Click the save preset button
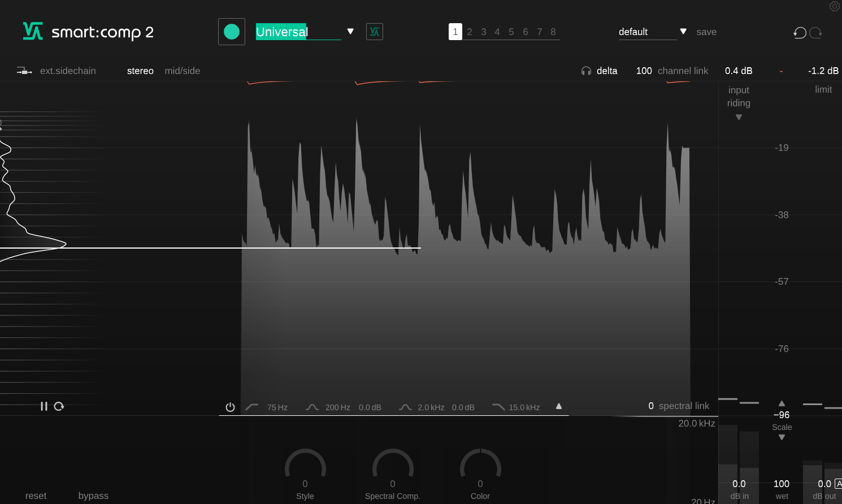 [x=706, y=32]
